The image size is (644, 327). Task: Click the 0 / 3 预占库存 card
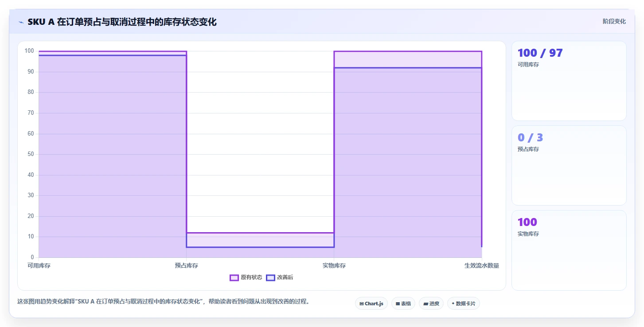pos(569,165)
